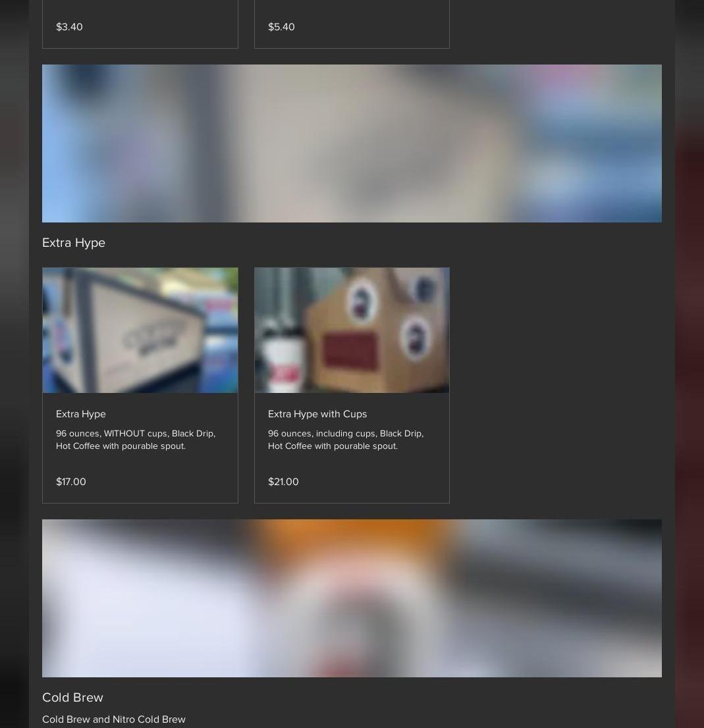Click the $3.40 price on the top card
Screen dimensions: 704x728
[x=69, y=27]
